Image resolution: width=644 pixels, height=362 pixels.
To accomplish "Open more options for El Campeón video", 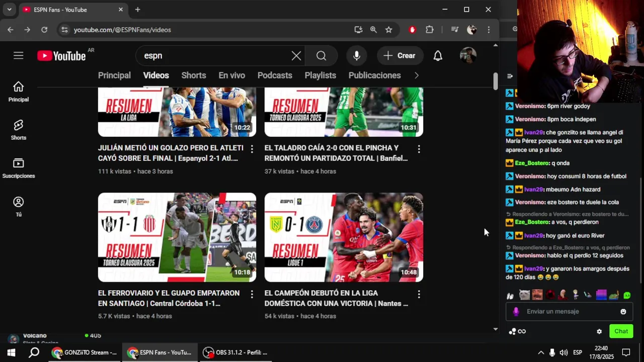I will [x=419, y=294].
